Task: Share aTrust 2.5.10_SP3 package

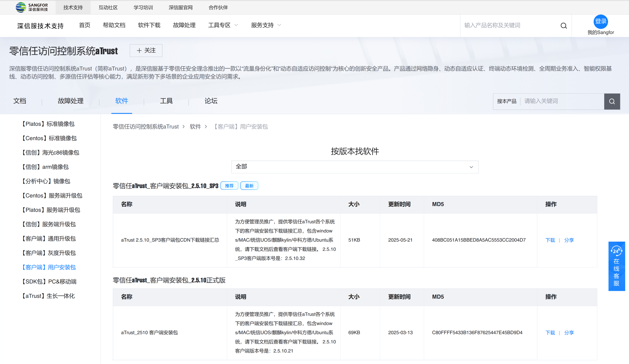Action: point(569,240)
